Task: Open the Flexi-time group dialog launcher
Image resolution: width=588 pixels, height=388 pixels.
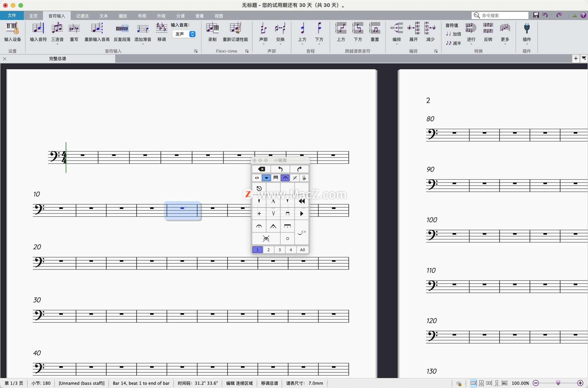Action: [247, 51]
